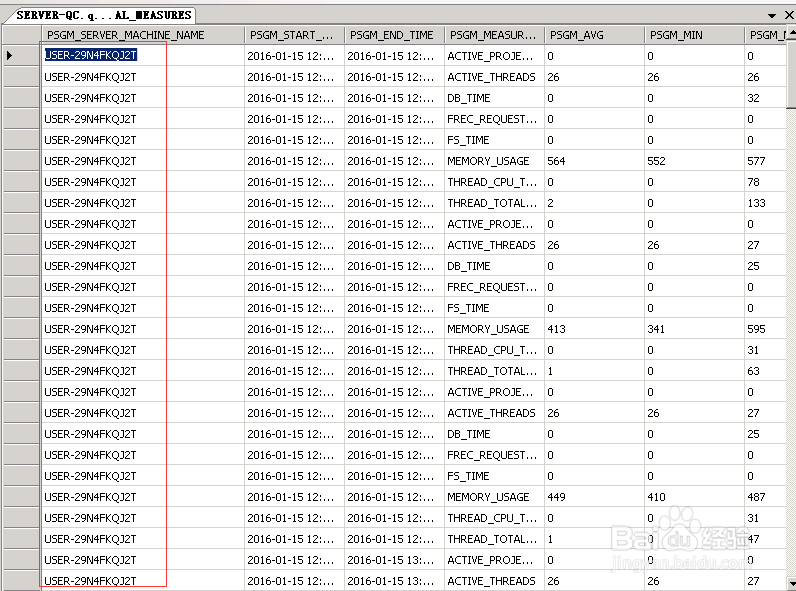Select the AVG cell showing 564

594,161
